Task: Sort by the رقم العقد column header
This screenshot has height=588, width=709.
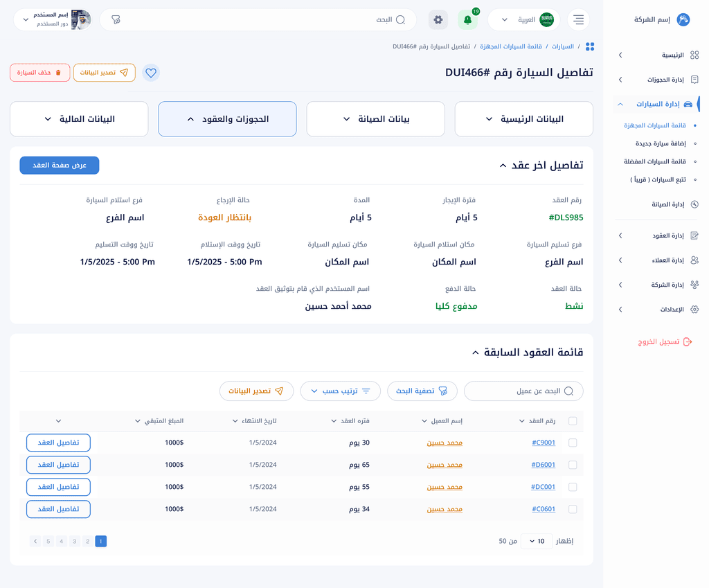Action: 537,421
